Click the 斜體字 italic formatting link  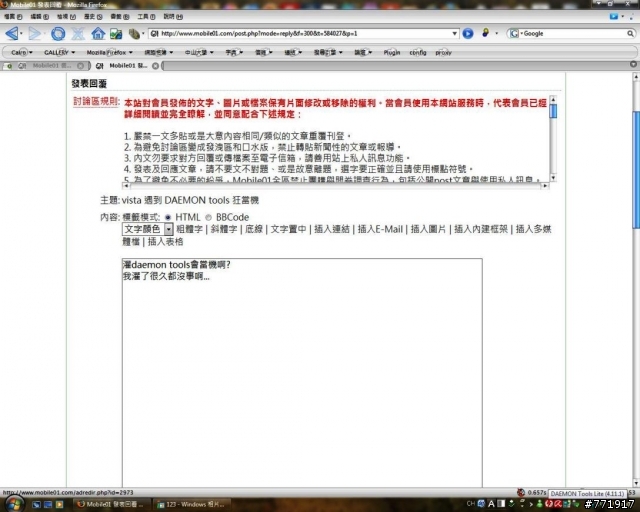click(x=224, y=229)
